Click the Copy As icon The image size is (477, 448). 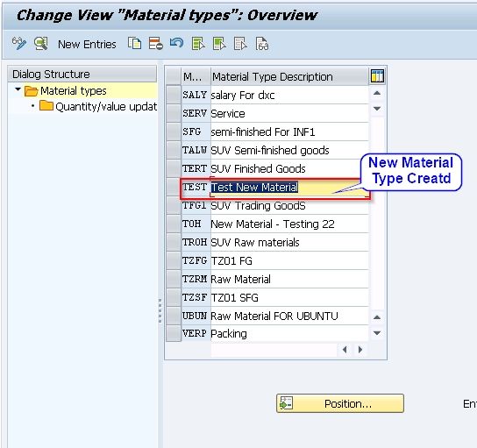point(134,44)
